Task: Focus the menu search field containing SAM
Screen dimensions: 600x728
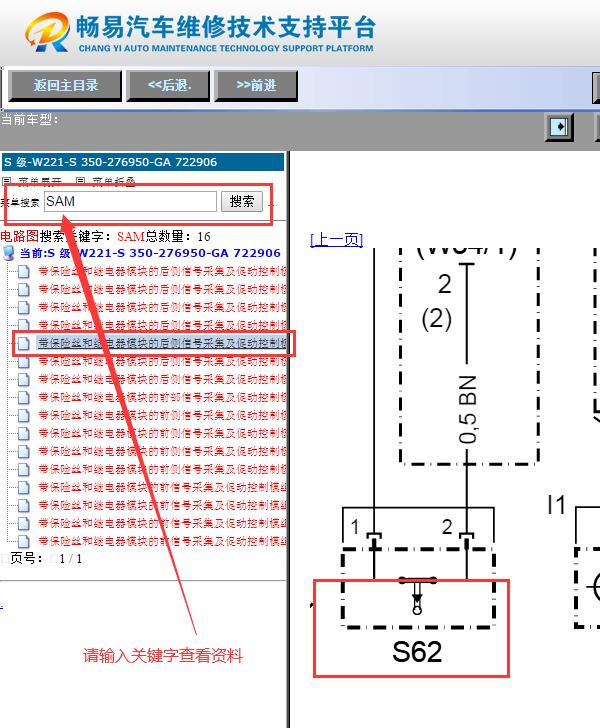Action: 130,202
